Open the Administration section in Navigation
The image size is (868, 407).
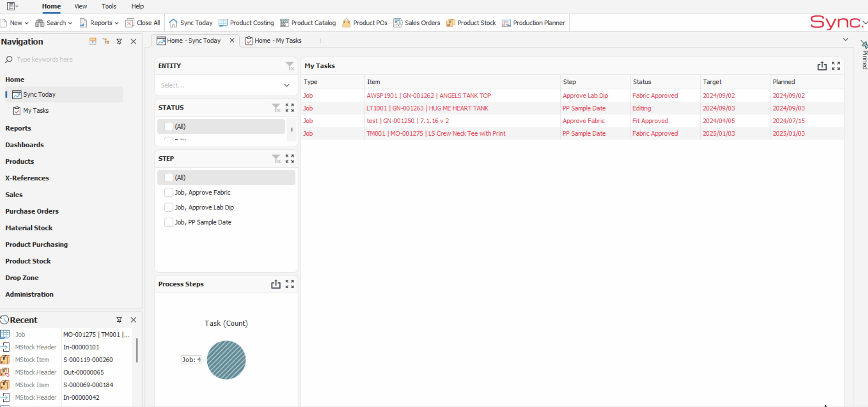click(x=29, y=294)
